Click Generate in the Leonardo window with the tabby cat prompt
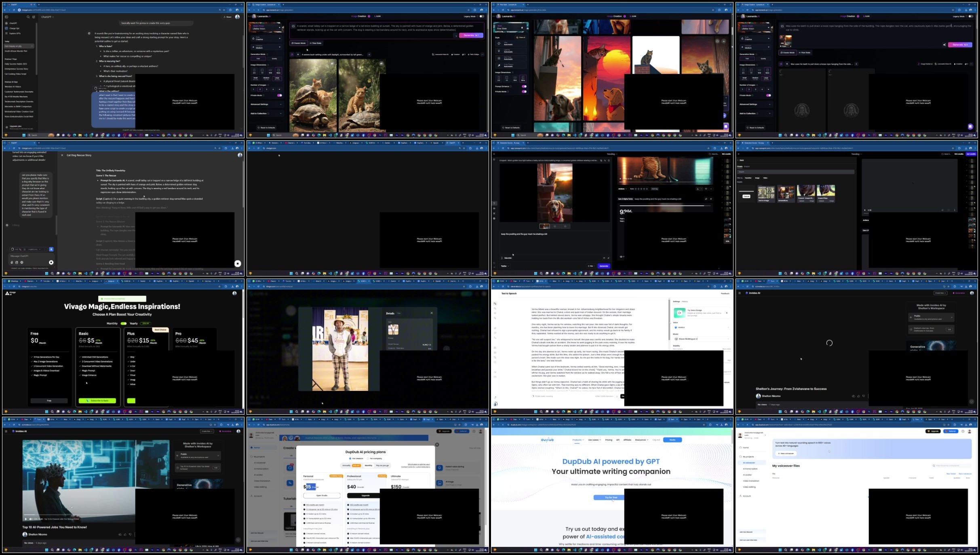 pyautogui.click(x=471, y=35)
